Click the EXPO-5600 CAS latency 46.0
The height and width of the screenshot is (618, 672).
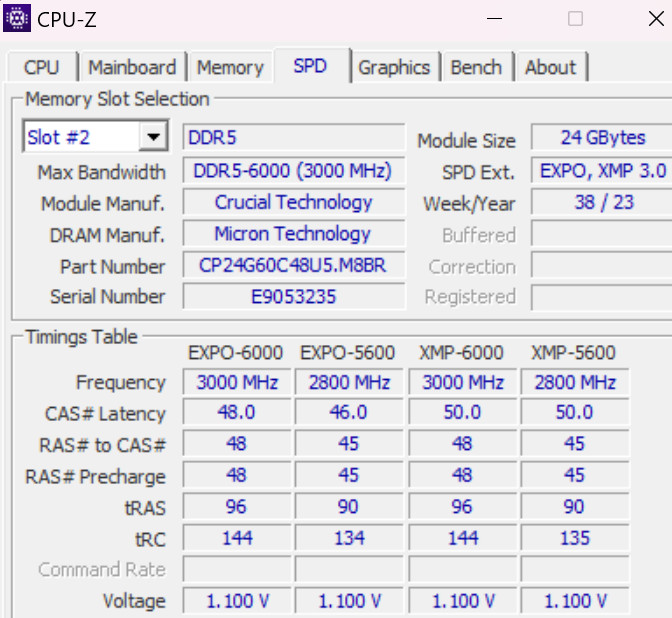(349, 412)
